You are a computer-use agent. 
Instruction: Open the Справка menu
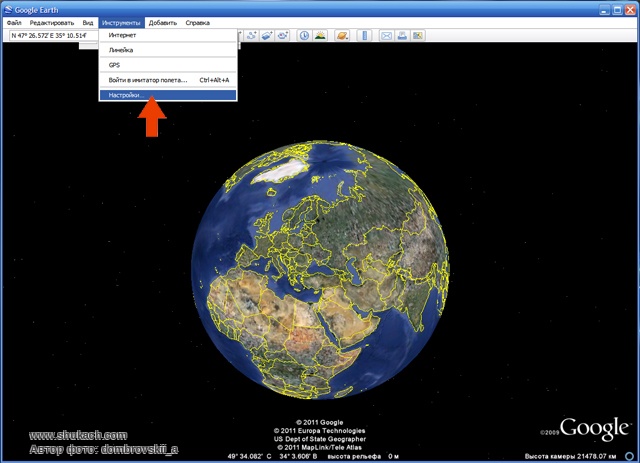[198, 23]
